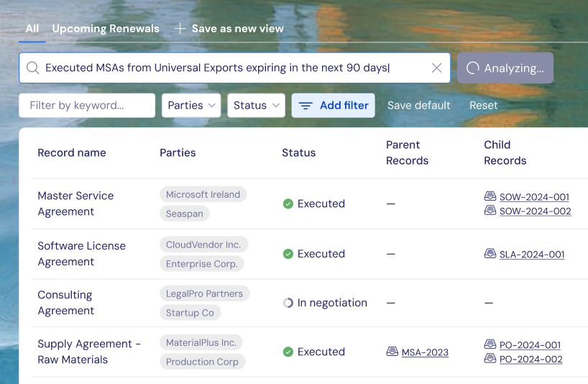Screen dimensions: 588x384
Task: Open the SOW-2024-002 child record link
Action: 535,211
